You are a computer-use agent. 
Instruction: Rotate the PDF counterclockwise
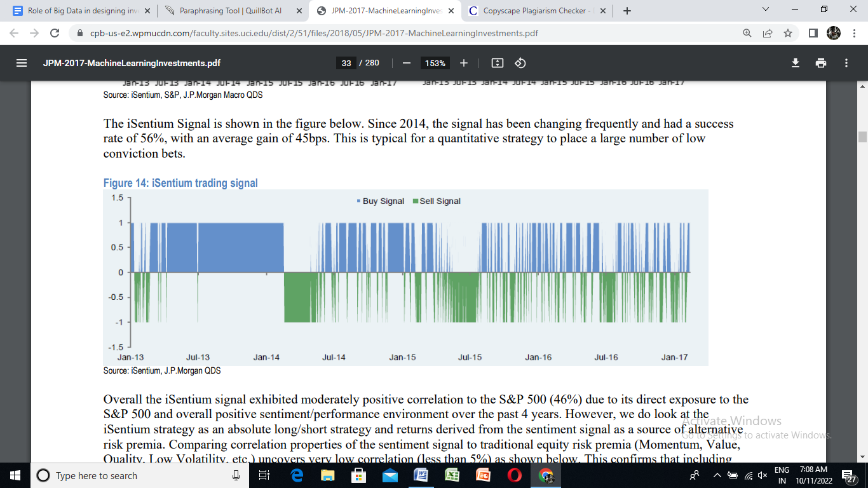pyautogui.click(x=520, y=63)
